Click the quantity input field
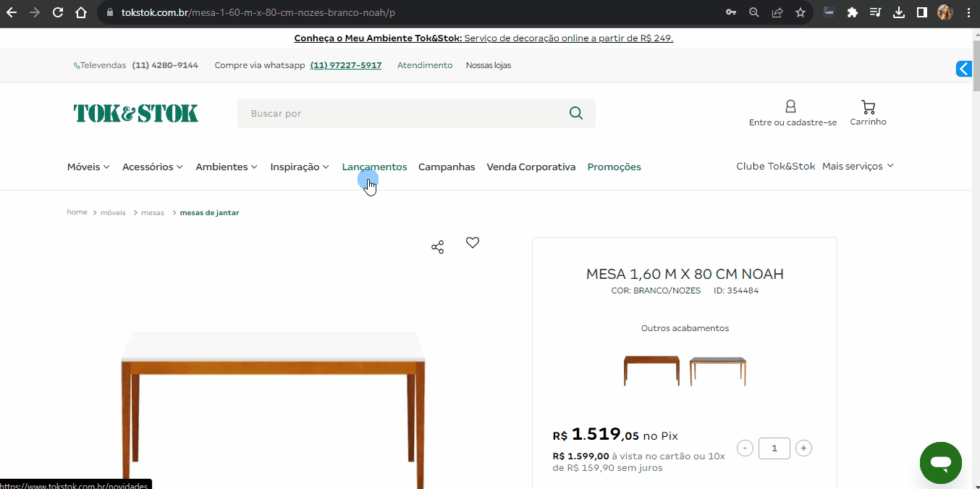The height and width of the screenshot is (489, 980). point(774,448)
